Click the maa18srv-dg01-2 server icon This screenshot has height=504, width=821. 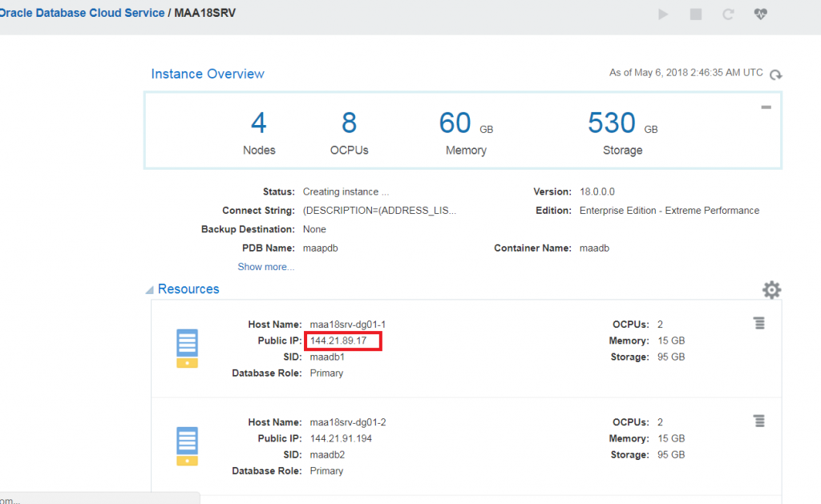187,446
